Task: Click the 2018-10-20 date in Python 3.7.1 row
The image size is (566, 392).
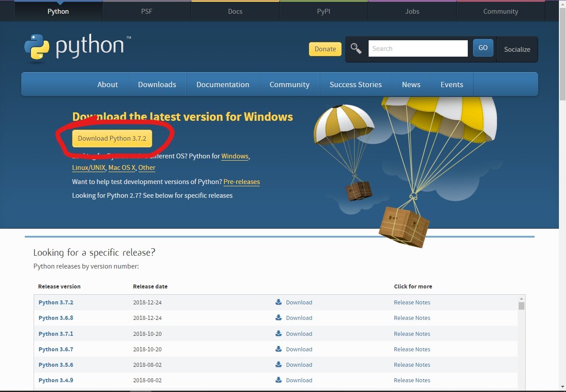Action: [147, 334]
